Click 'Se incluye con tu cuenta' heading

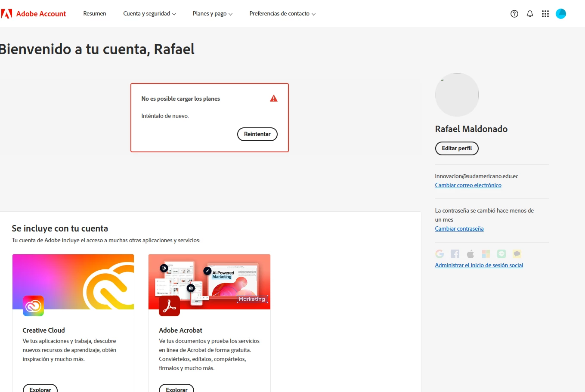60,228
